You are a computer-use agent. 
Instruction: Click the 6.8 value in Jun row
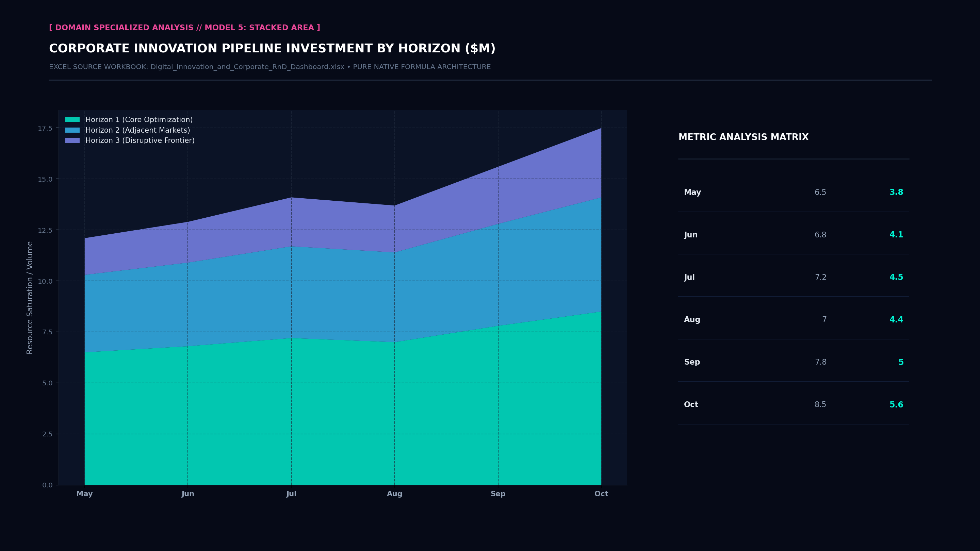(x=820, y=235)
